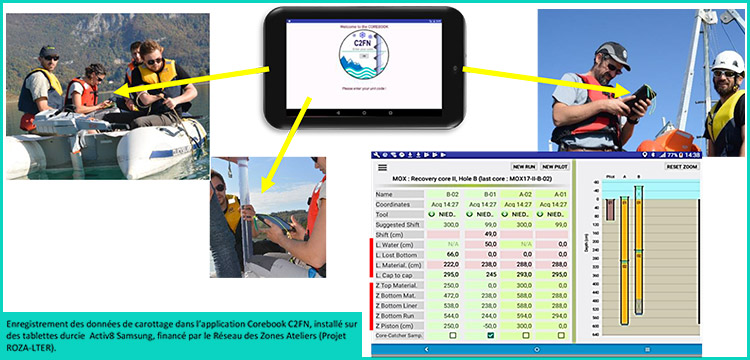Click the NEW RUN button

pyautogui.click(x=524, y=167)
